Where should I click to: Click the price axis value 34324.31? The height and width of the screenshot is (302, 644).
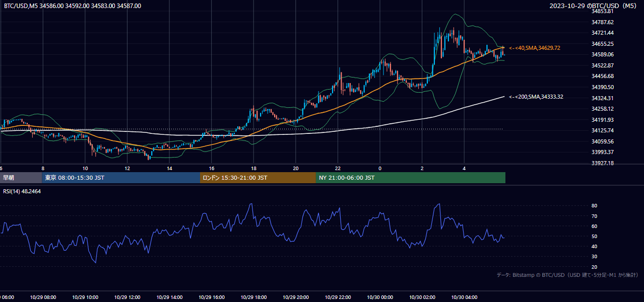click(x=602, y=98)
